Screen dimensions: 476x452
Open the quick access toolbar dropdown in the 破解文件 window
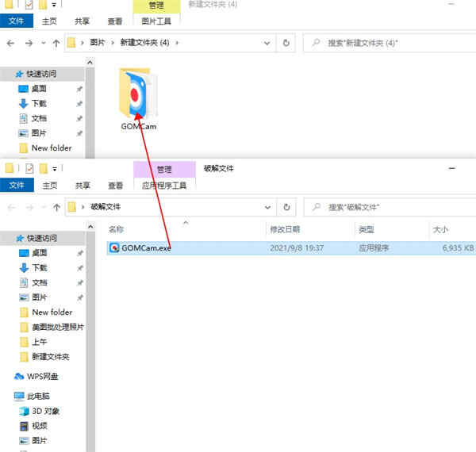point(55,169)
